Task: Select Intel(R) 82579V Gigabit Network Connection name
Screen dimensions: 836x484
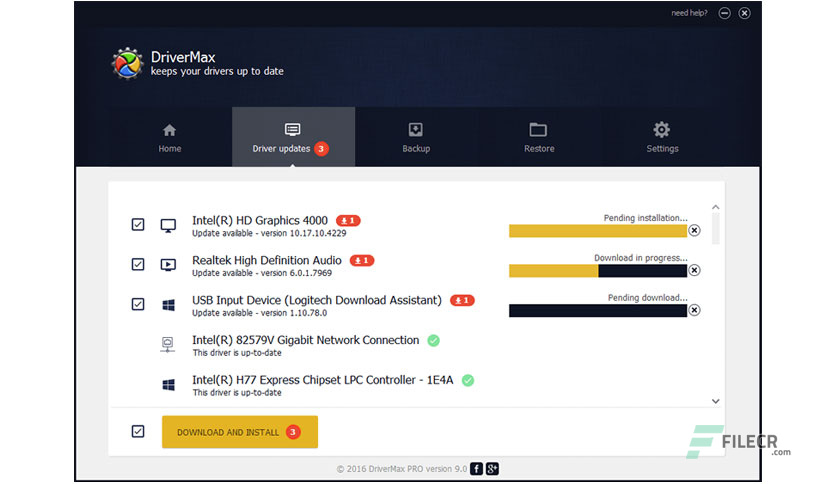Action: tap(306, 340)
